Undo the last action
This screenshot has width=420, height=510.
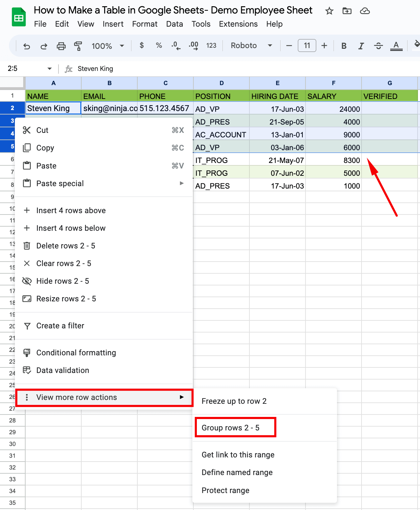point(27,45)
